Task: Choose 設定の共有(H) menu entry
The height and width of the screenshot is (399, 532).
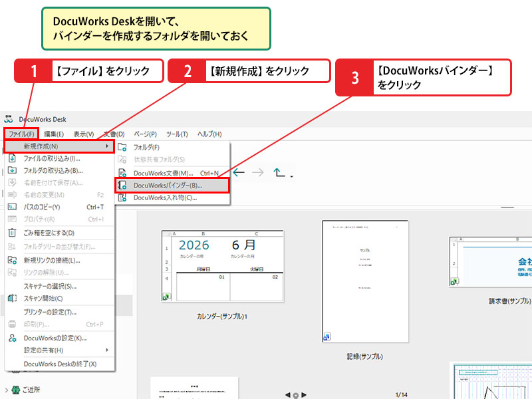Action: [59, 350]
